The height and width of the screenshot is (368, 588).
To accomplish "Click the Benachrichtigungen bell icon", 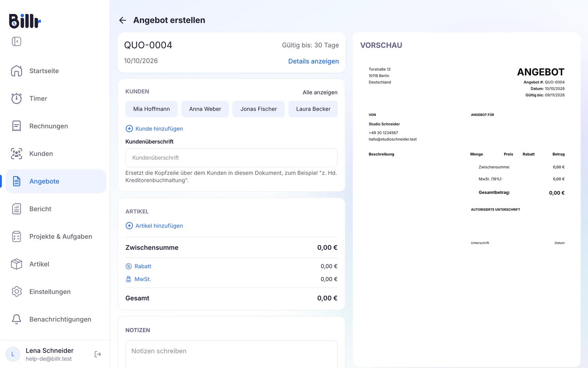I will click(x=17, y=319).
